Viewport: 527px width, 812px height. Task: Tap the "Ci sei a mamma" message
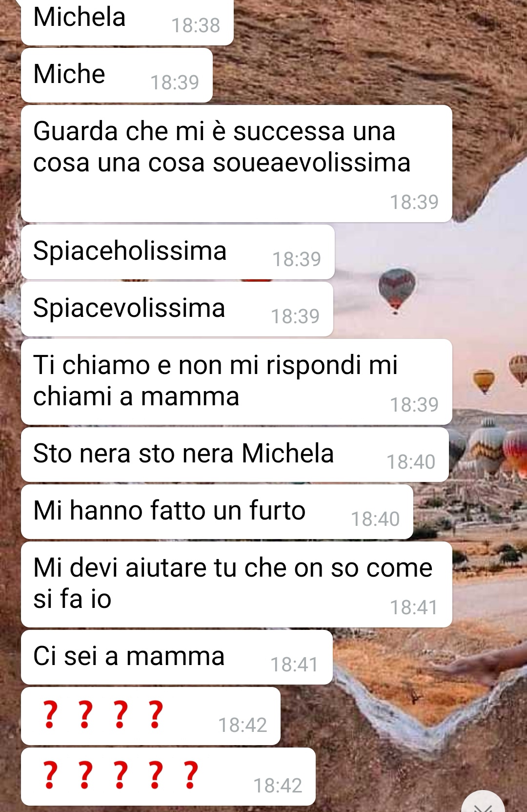point(177,657)
